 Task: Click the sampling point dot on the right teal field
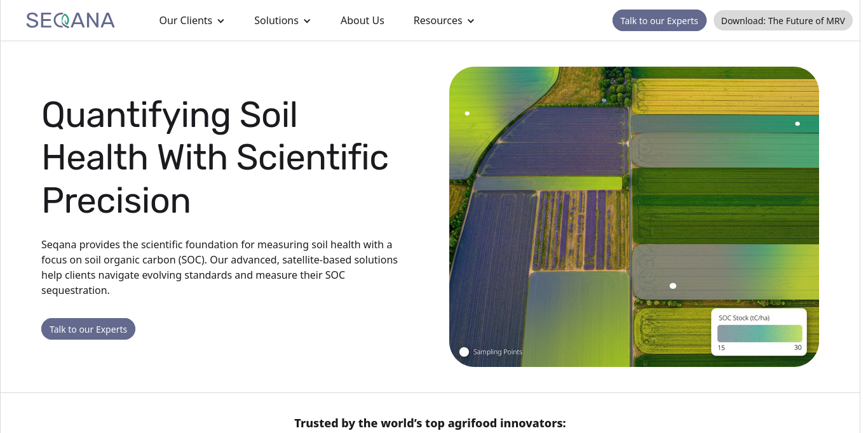pos(797,124)
